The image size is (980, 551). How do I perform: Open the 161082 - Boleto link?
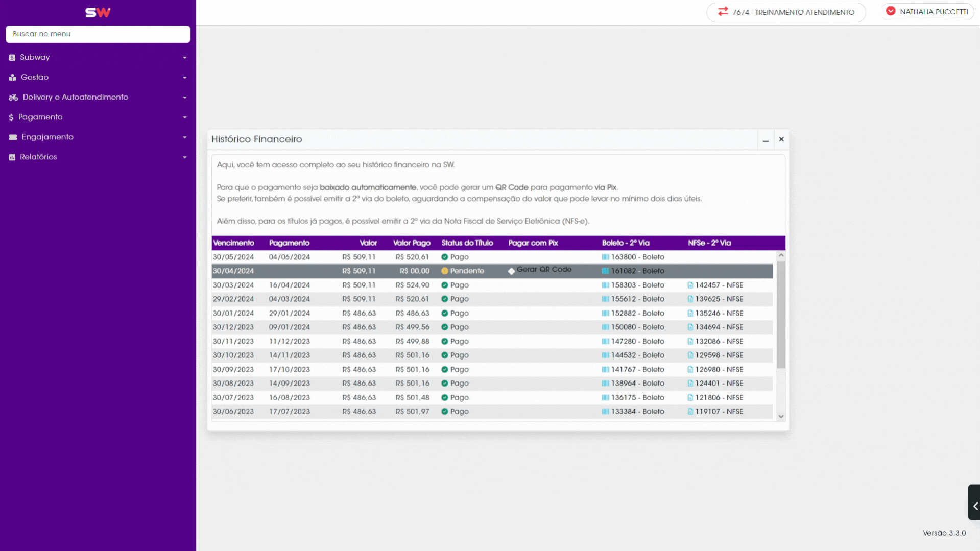(x=638, y=271)
